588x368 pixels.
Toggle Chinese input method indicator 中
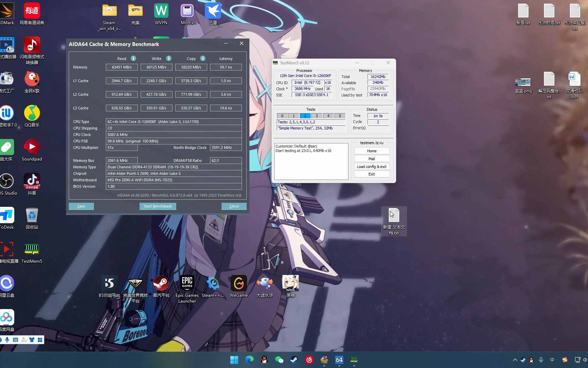tap(552, 360)
